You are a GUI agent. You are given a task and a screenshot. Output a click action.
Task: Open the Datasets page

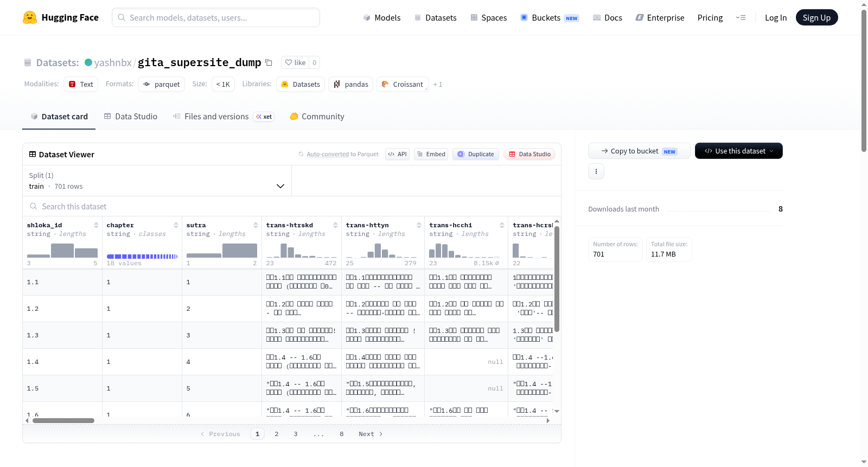(435, 17)
